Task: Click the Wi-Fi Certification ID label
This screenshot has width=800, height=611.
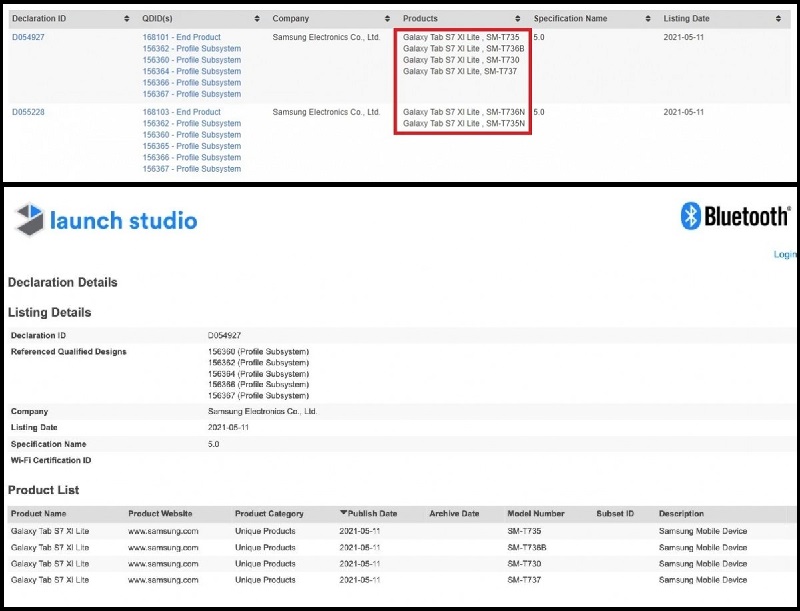Action: pos(51,460)
